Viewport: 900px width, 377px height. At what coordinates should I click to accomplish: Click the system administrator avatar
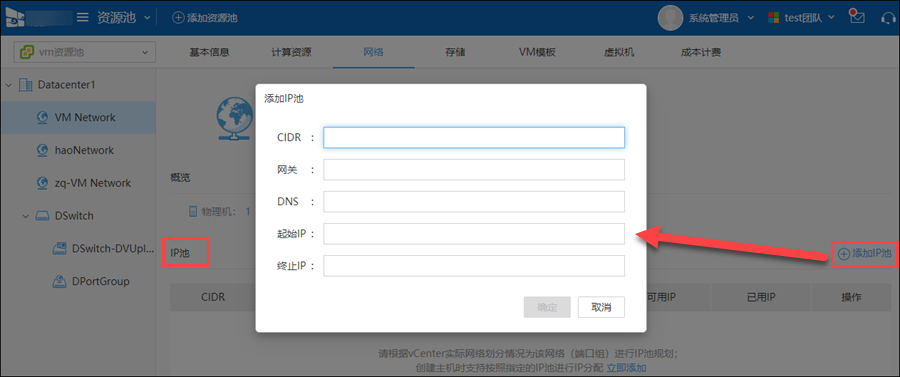click(x=670, y=18)
